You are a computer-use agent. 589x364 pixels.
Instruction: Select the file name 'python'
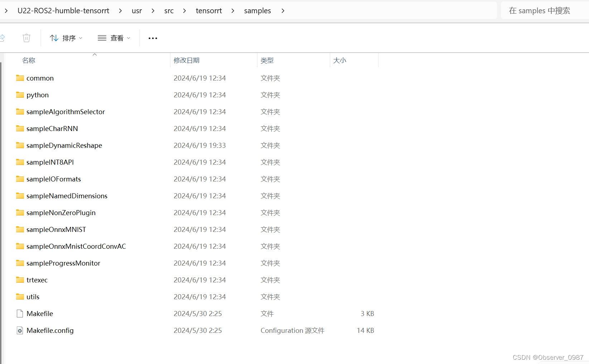(38, 95)
